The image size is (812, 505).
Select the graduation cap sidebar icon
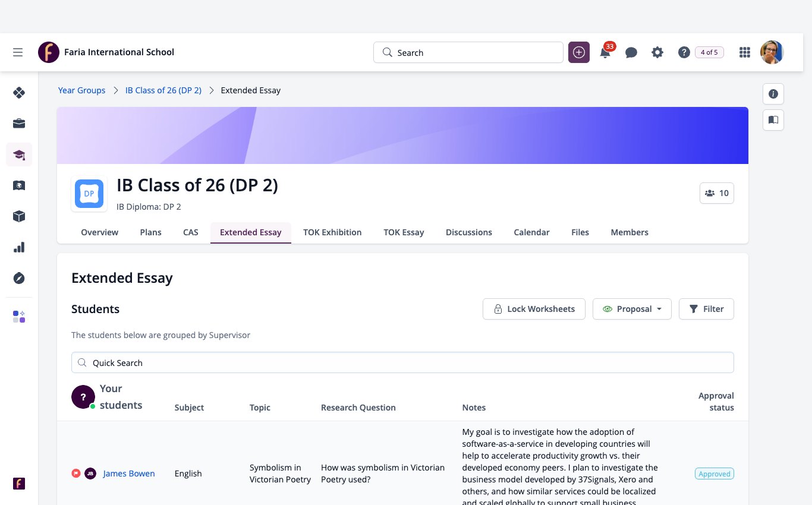[x=19, y=154]
